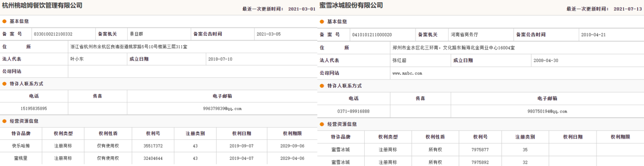This screenshot has width=644, height=166.
Task: Click email 980750194@qq.com
Action: point(547,111)
